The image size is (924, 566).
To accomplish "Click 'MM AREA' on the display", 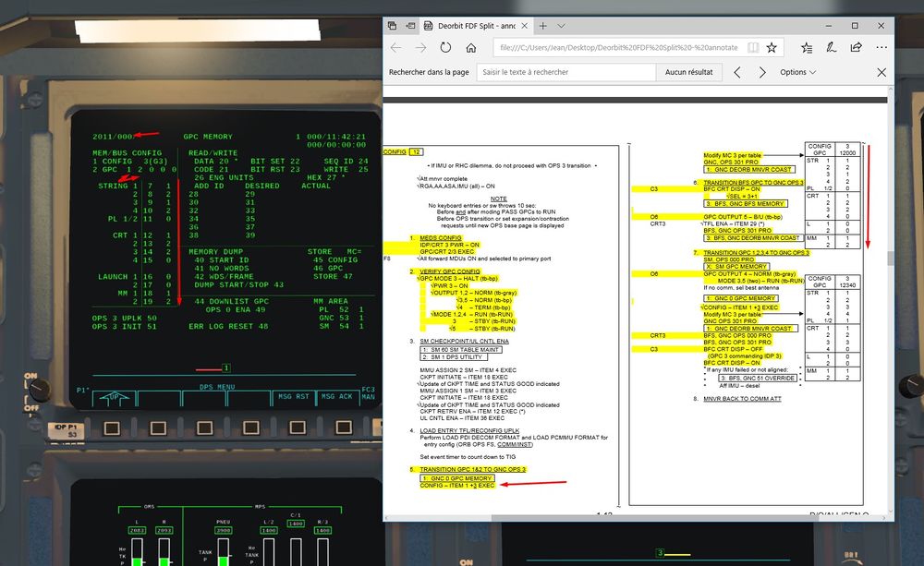I will pyautogui.click(x=331, y=302).
